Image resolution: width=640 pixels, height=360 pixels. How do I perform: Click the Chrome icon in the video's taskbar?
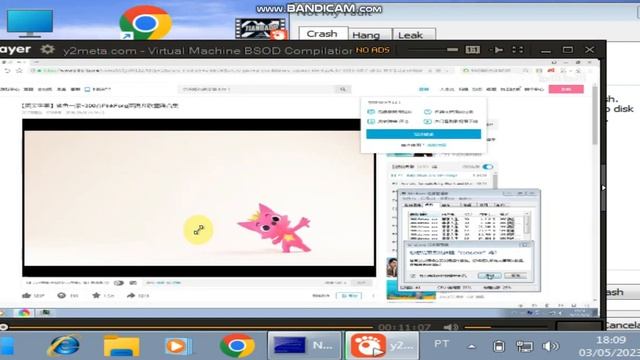(x=24, y=313)
